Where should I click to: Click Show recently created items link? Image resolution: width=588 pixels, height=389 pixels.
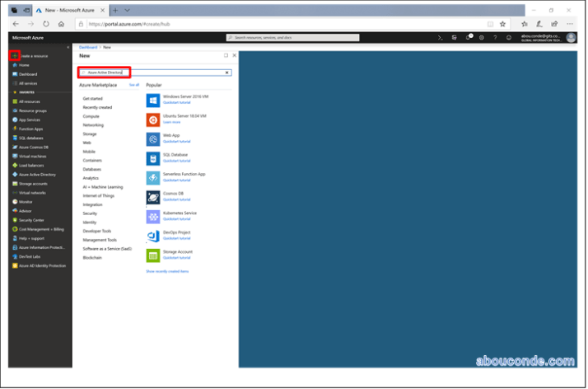tap(167, 271)
